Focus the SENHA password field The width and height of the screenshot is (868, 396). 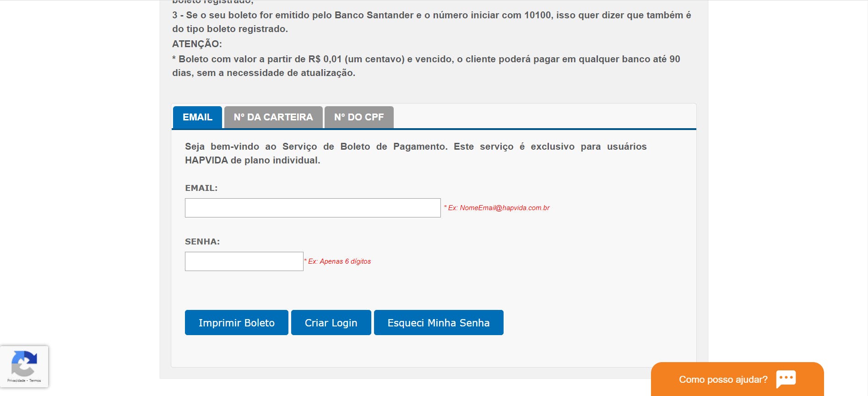[244, 261]
